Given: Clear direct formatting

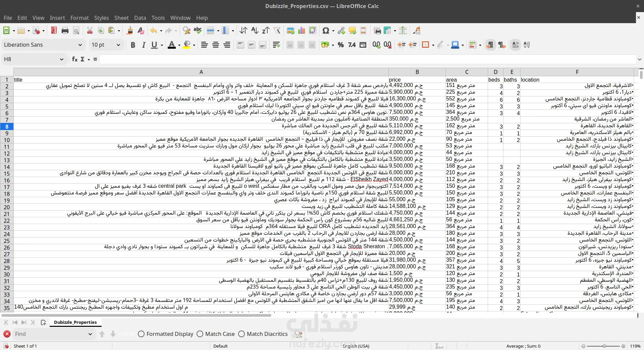Looking at the screenshot, I should (x=141, y=31).
